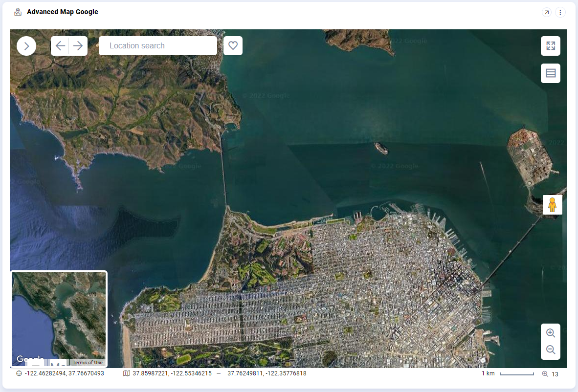Click the map bounds icon in status bar
The height and width of the screenshot is (392, 578).
click(127, 373)
